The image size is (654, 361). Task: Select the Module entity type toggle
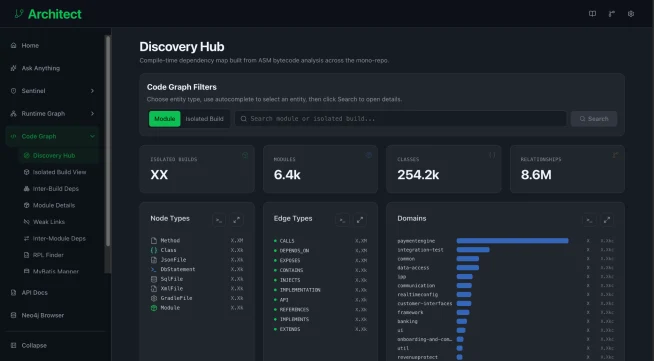(x=165, y=119)
